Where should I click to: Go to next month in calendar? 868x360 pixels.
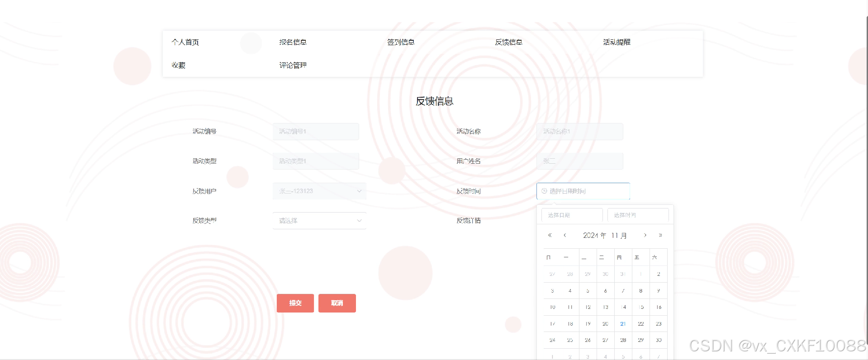(645, 235)
